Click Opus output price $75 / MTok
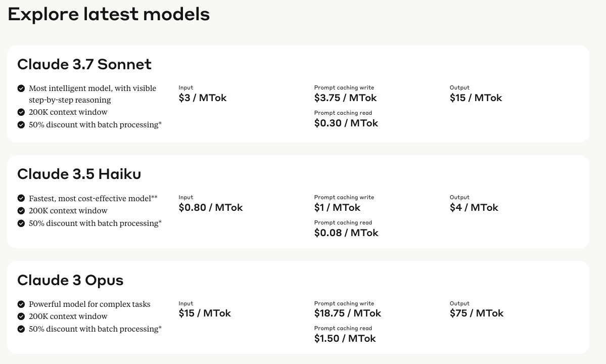The image size is (606, 364). 477,313
